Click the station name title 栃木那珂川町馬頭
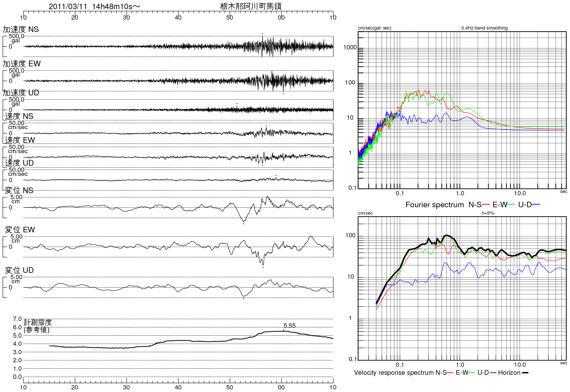 pyautogui.click(x=251, y=6)
